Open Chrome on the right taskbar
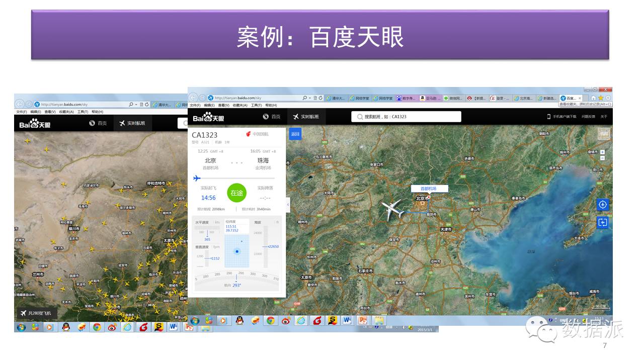 pos(271,320)
